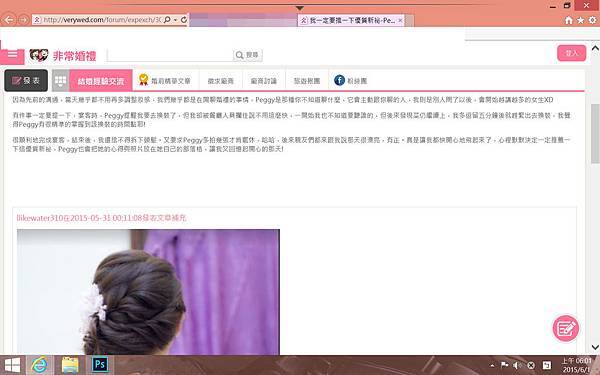Select the 結婚經驗交流 tab
Screen dimensions: 600x375
pos(101,80)
